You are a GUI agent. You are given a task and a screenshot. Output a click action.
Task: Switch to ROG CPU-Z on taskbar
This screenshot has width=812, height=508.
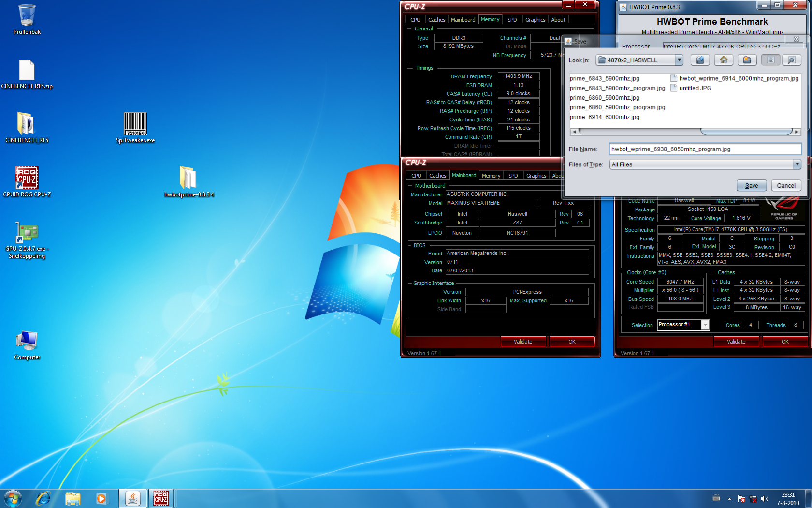161,498
